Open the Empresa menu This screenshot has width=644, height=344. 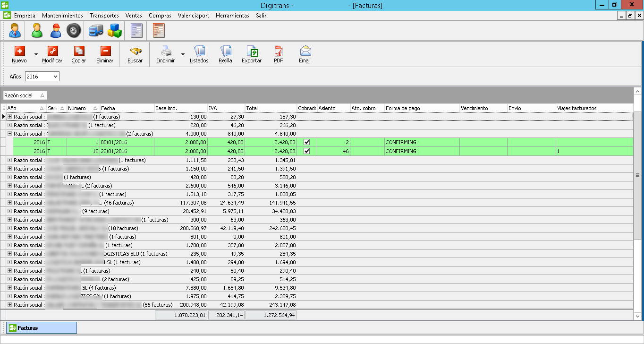25,16
